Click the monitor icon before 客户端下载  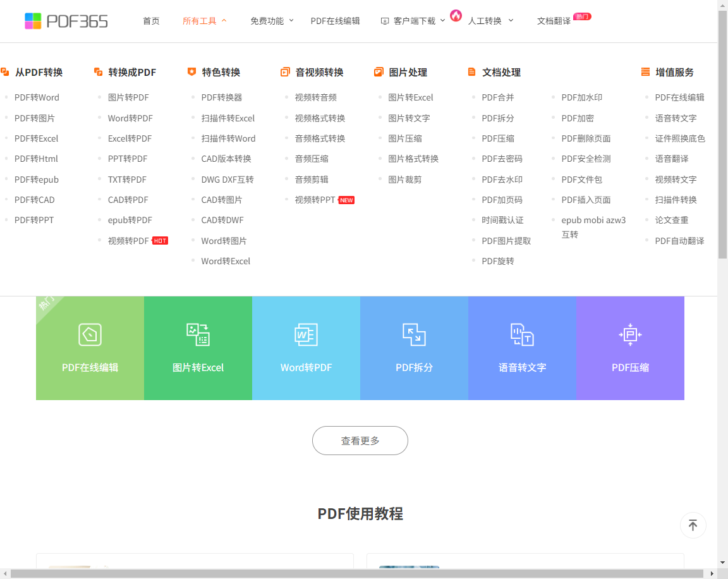coord(384,21)
